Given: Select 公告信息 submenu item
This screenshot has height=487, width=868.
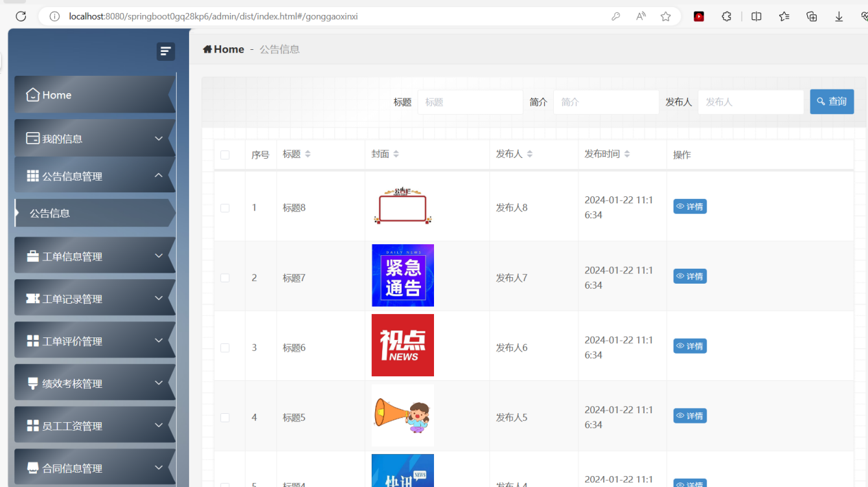Looking at the screenshot, I should 95,213.
